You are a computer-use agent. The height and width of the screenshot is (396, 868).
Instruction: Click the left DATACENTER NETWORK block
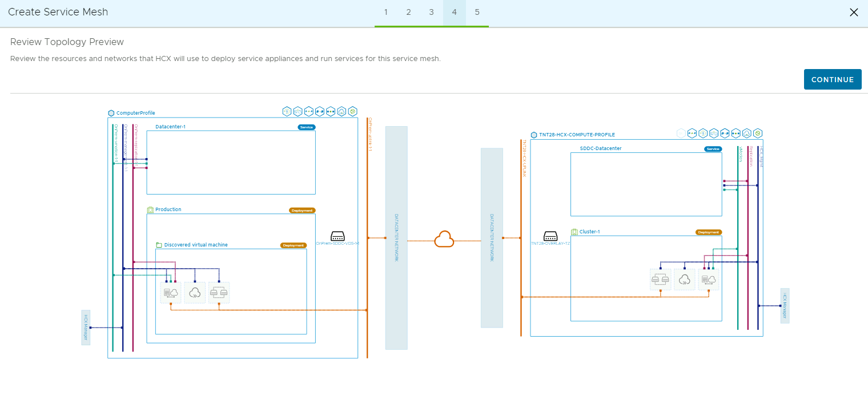[396, 238]
